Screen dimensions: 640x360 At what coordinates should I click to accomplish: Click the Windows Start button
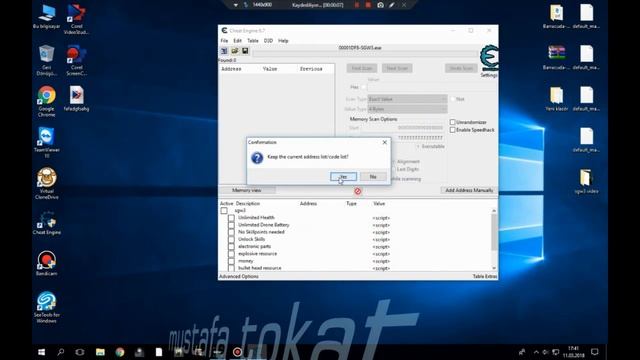(x=41, y=352)
